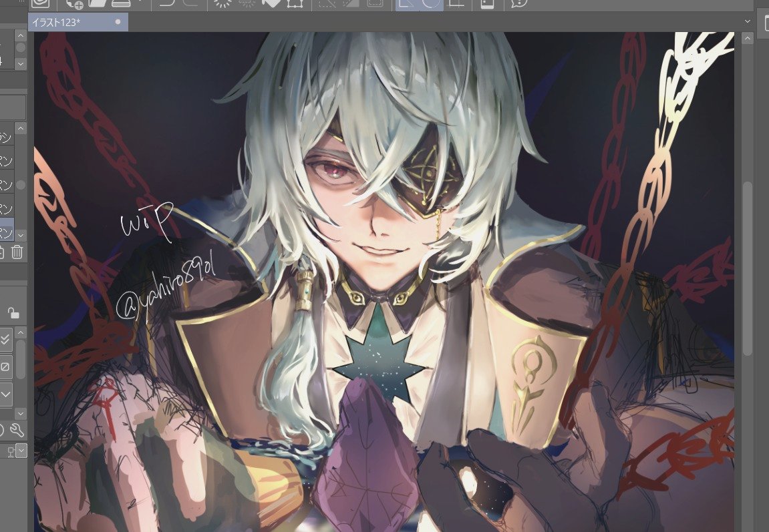Redo the undone action
Viewport: 769px width, 532px height.
(190, 3)
